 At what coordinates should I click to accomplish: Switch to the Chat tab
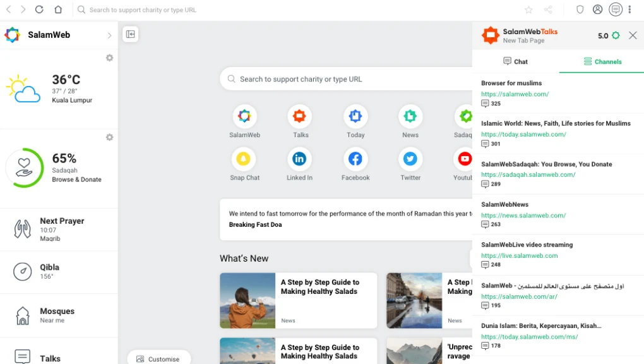[515, 61]
